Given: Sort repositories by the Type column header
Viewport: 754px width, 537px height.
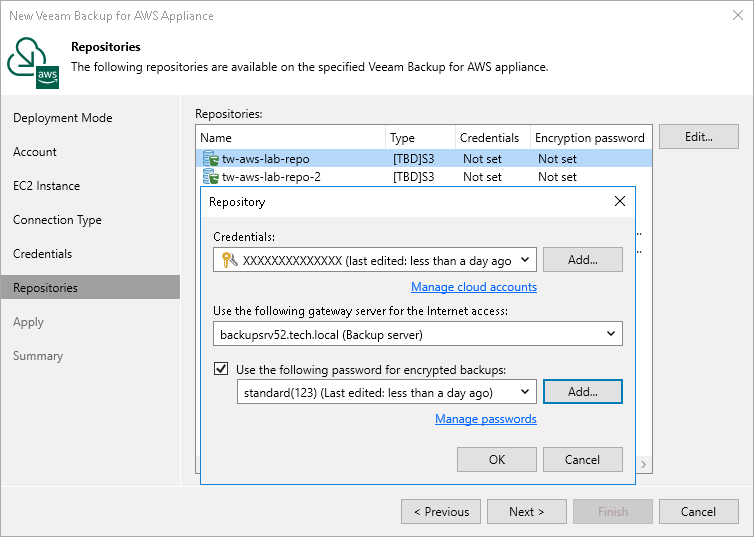Looking at the screenshot, I should 403,138.
